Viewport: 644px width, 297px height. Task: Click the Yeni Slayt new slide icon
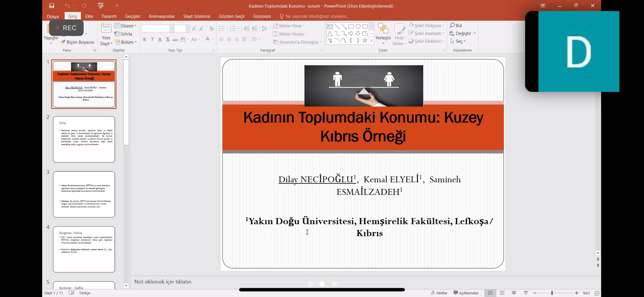(x=106, y=29)
